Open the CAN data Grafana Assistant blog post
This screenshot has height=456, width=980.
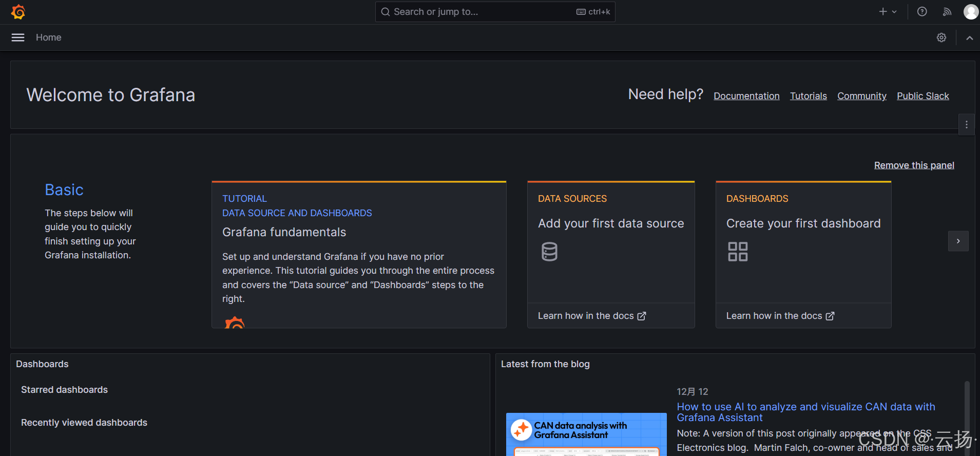click(806, 412)
